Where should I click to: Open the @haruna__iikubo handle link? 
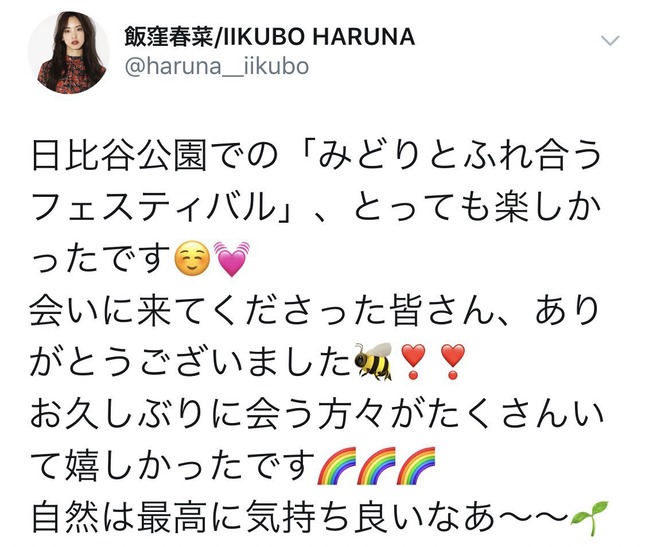point(216,67)
